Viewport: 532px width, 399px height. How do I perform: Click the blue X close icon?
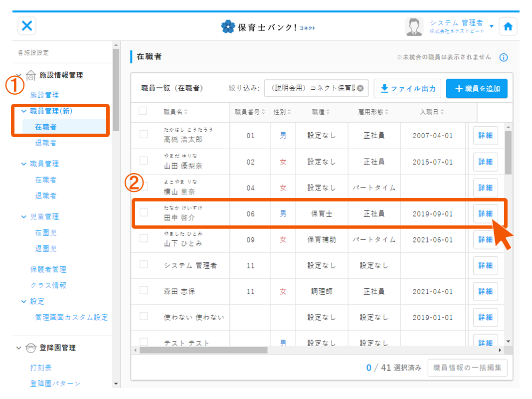pyautogui.click(x=27, y=26)
